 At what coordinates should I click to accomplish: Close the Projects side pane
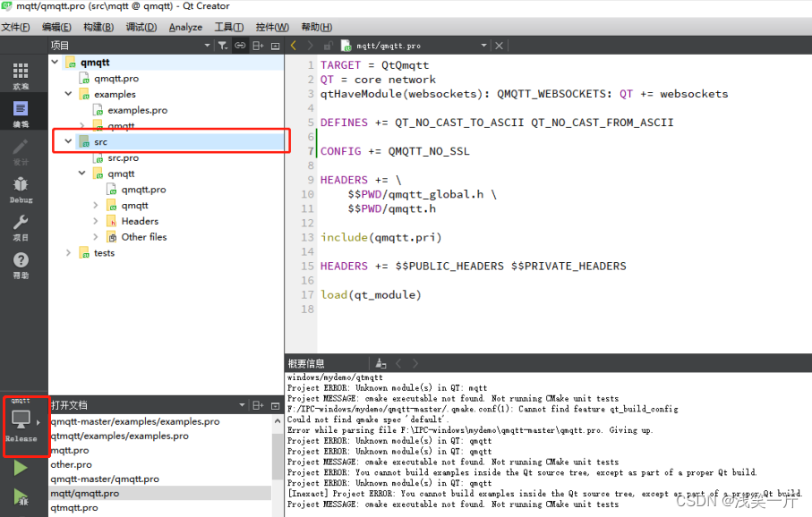point(276,46)
